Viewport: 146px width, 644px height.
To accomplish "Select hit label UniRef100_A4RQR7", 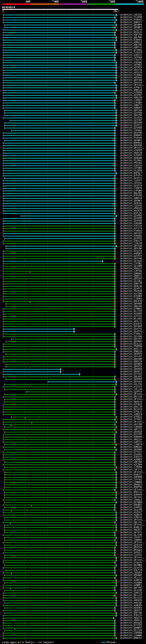I will [x=131, y=254].
